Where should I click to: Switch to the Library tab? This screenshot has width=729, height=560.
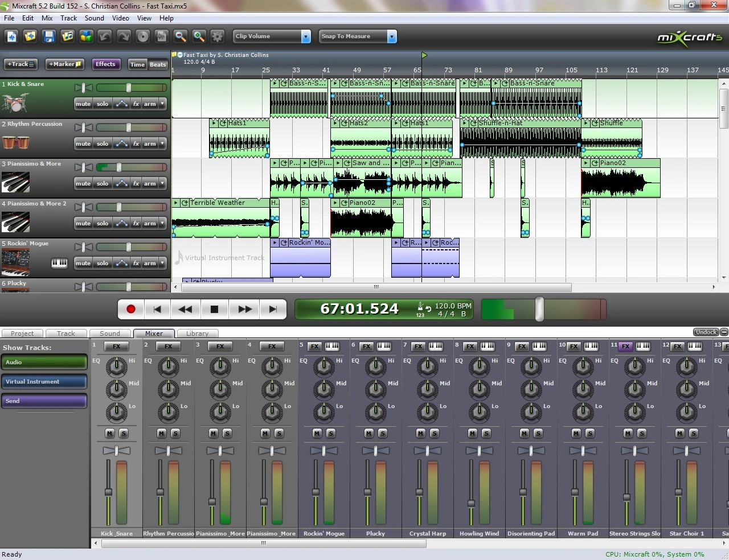click(197, 333)
